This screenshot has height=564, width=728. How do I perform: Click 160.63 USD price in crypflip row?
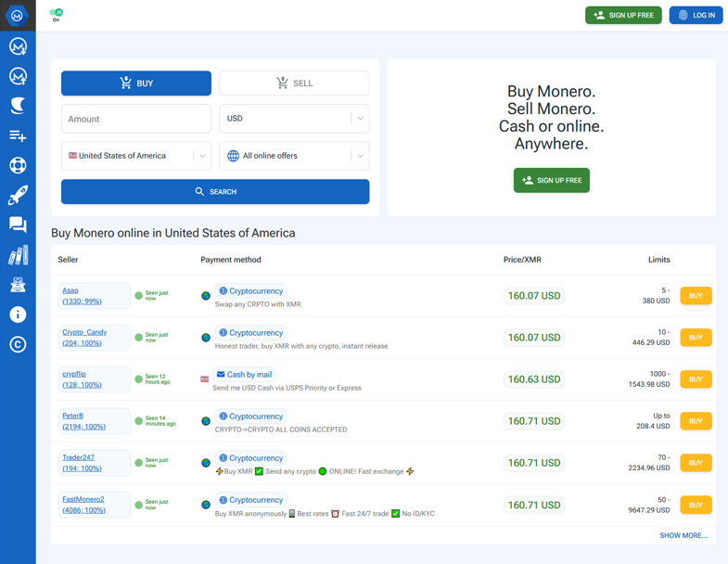click(x=534, y=379)
